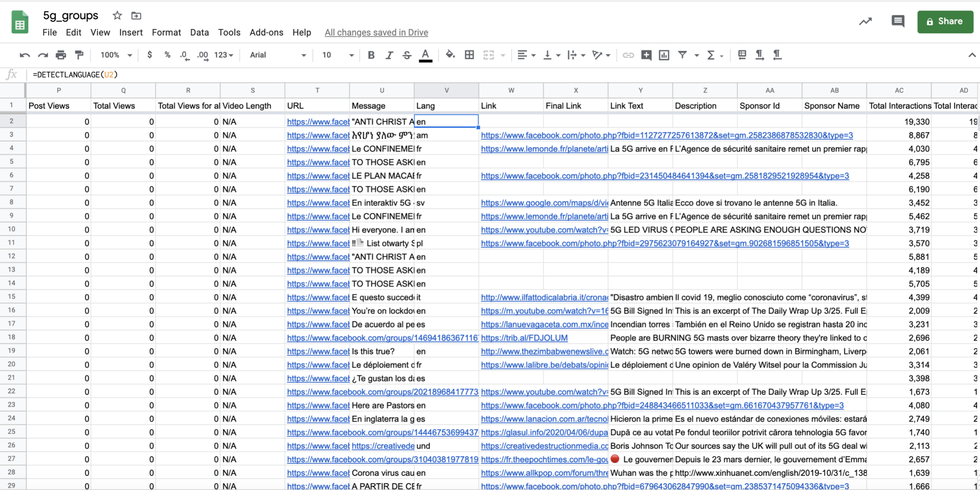Decrease decimal places icon

point(185,55)
